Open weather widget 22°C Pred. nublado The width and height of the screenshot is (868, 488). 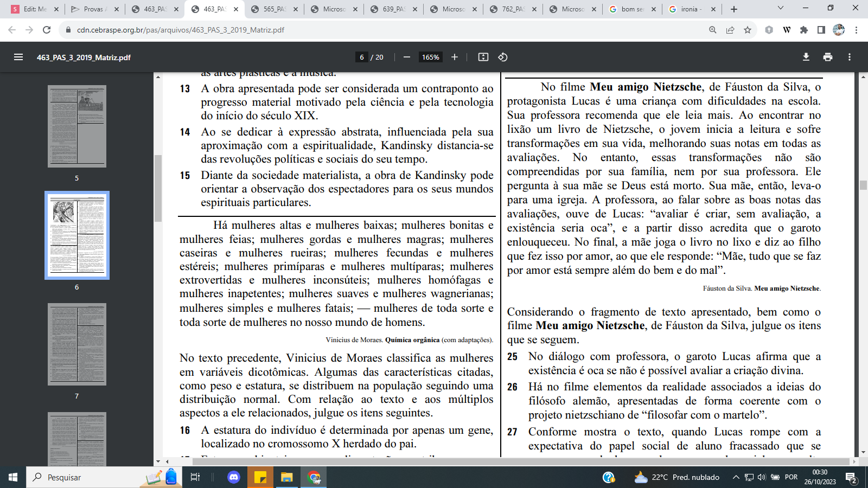(x=677, y=477)
